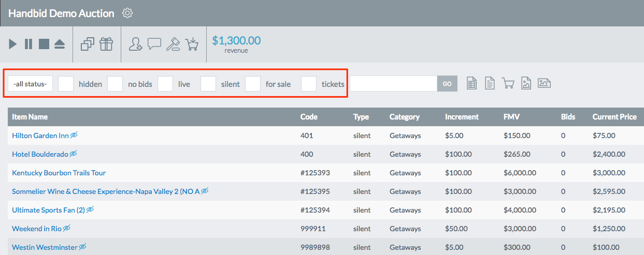Open Kentucky Bourbon Trails Tour item
644x255 pixels.
(x=59, y=173)
